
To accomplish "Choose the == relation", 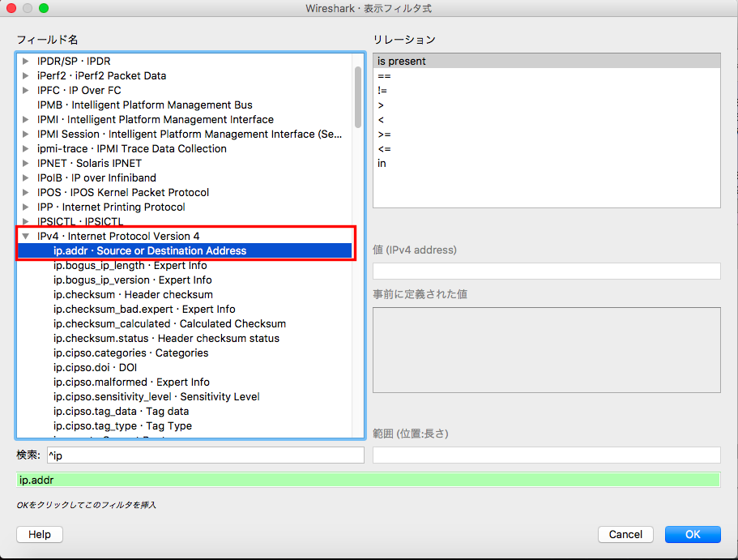I will pos(547,76).
